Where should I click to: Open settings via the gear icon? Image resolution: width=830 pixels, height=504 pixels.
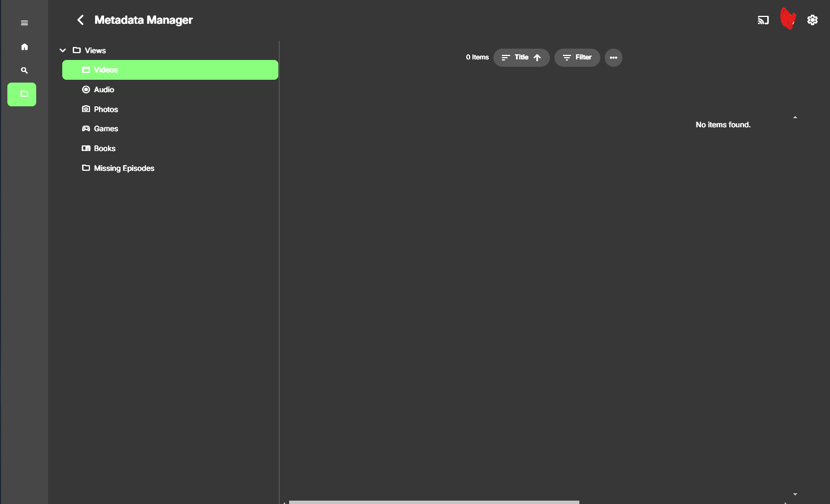[x=812, y=19]
